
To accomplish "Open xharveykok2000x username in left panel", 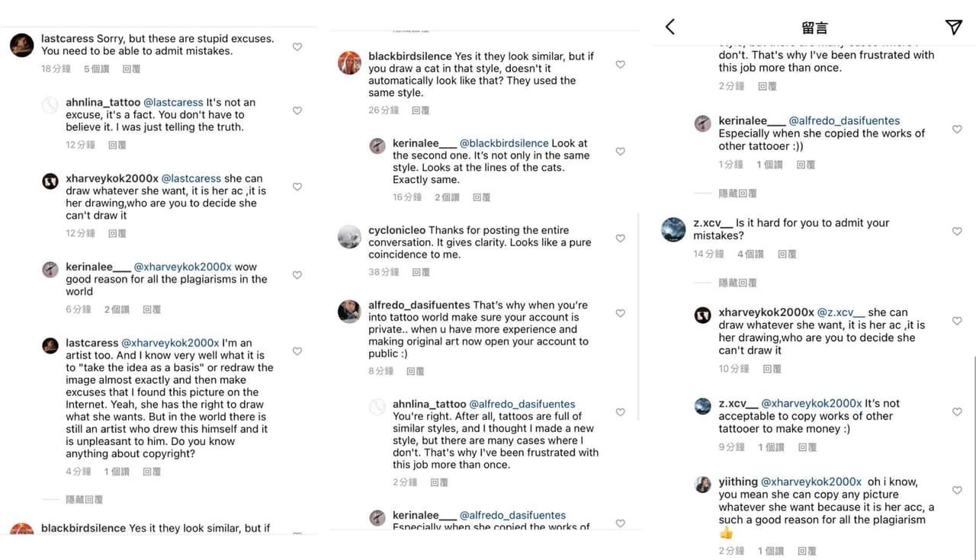I will pyautogui.click(x=112, y=178).
